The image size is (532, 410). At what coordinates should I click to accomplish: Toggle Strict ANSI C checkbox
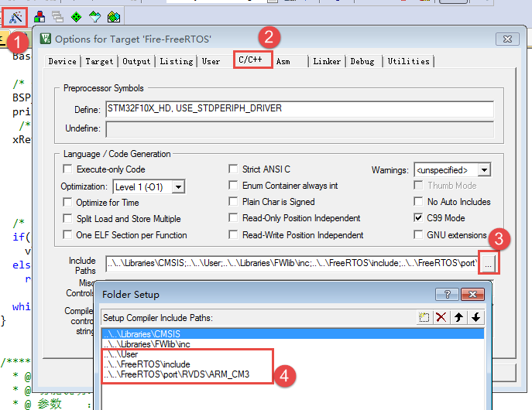233,169
